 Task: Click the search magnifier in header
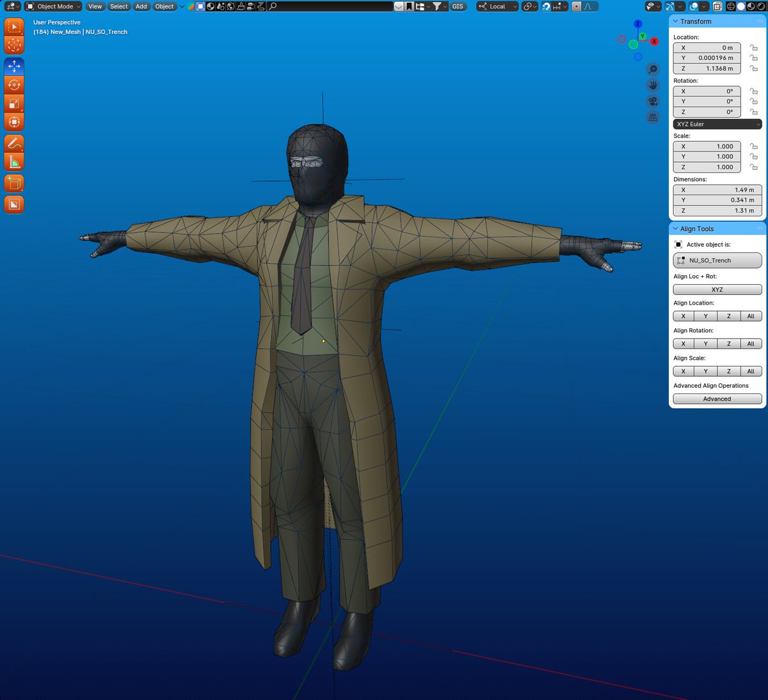(273, 6)
